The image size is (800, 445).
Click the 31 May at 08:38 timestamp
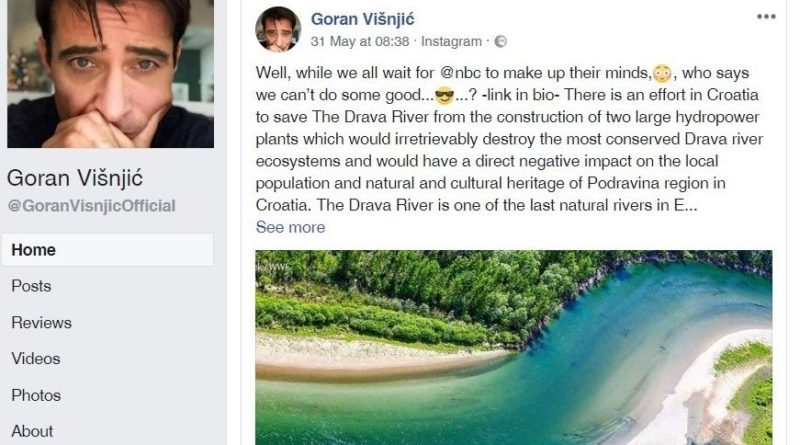360,41
